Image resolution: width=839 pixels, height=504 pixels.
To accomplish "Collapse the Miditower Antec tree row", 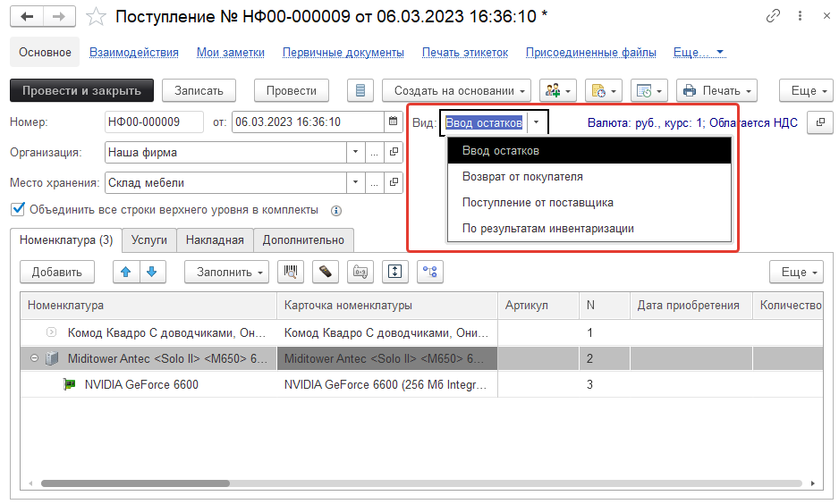I will (34, 358).
